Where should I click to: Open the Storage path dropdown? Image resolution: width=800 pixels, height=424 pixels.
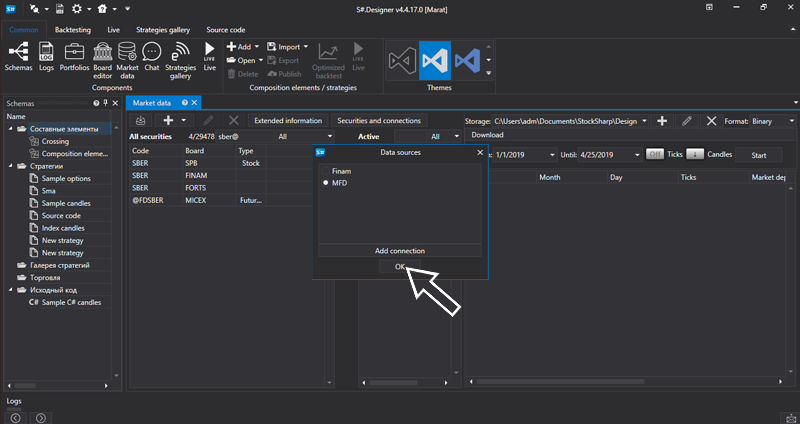pos(644,121)
